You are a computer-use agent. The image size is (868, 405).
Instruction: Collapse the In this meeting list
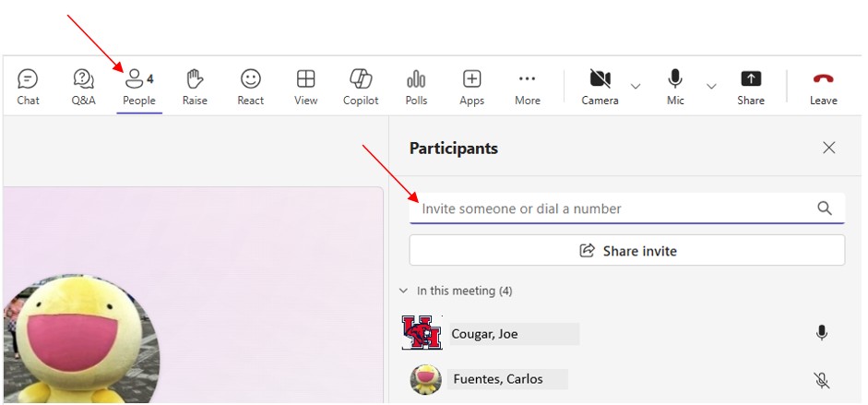coord(403,291)
